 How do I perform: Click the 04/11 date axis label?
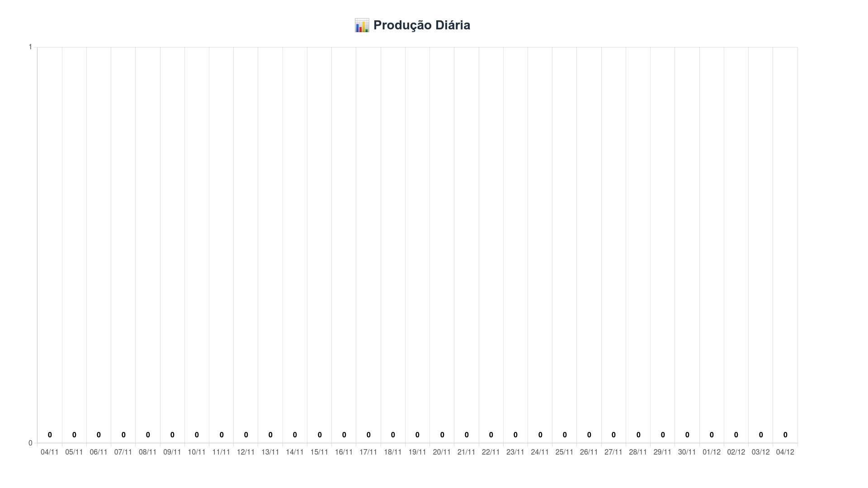click(x=50, y=452)
